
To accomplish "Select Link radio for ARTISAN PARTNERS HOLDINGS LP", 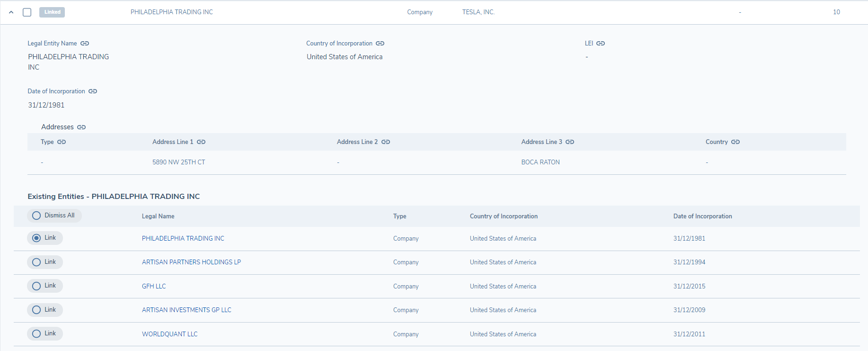I will [36, 262].
